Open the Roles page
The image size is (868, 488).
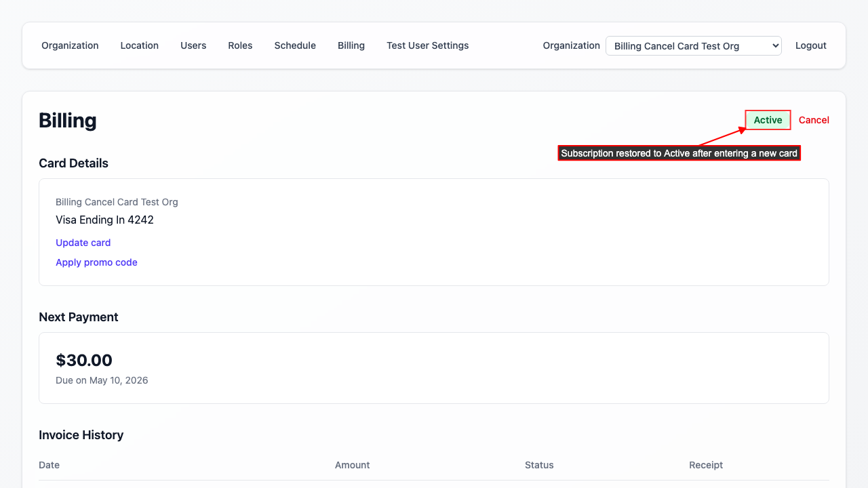(x=240, y=45)
